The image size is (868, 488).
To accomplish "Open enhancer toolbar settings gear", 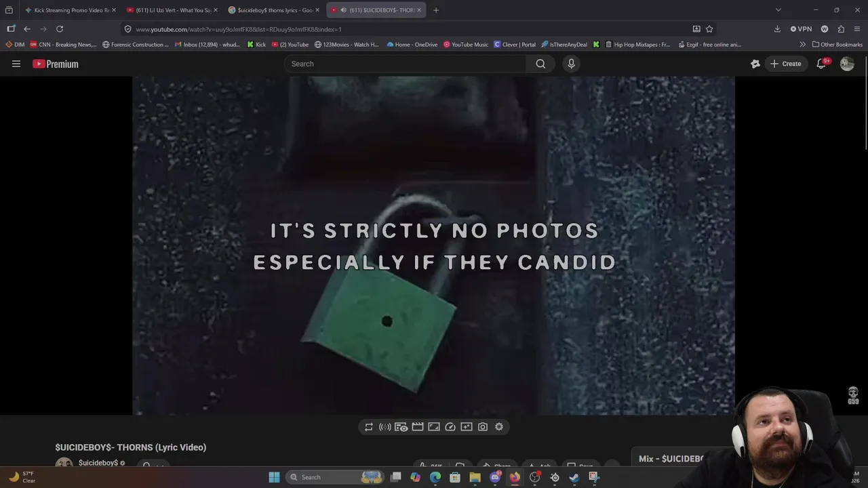I will coord(499,427).
